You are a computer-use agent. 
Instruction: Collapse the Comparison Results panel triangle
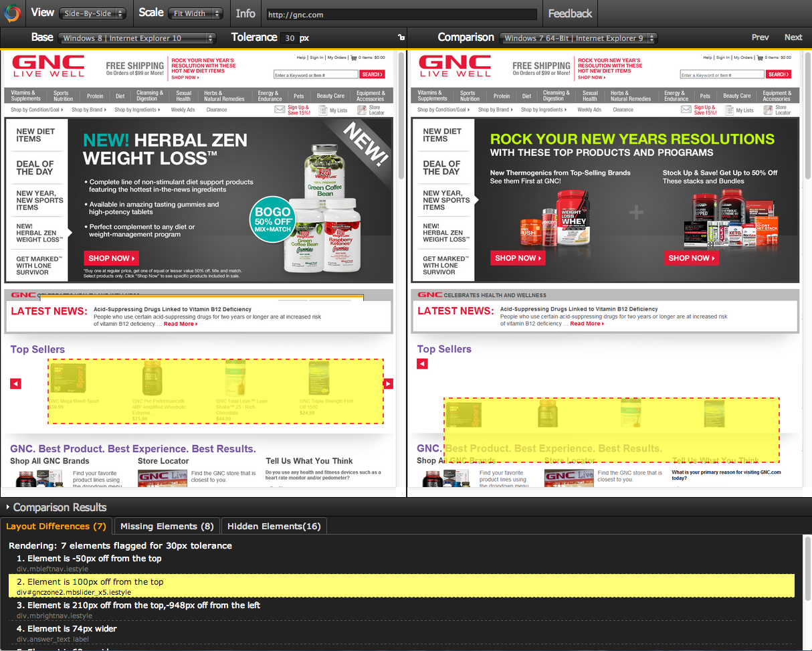coord(8,507)
